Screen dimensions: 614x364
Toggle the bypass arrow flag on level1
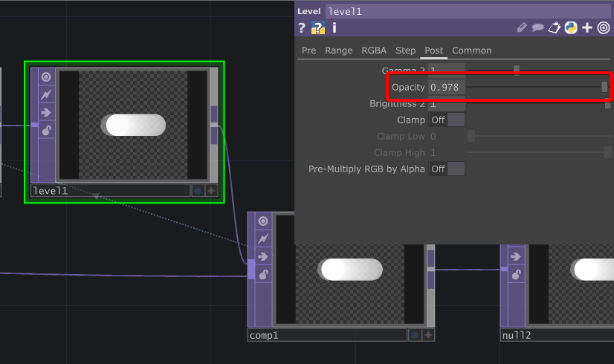tap(46, 113)
